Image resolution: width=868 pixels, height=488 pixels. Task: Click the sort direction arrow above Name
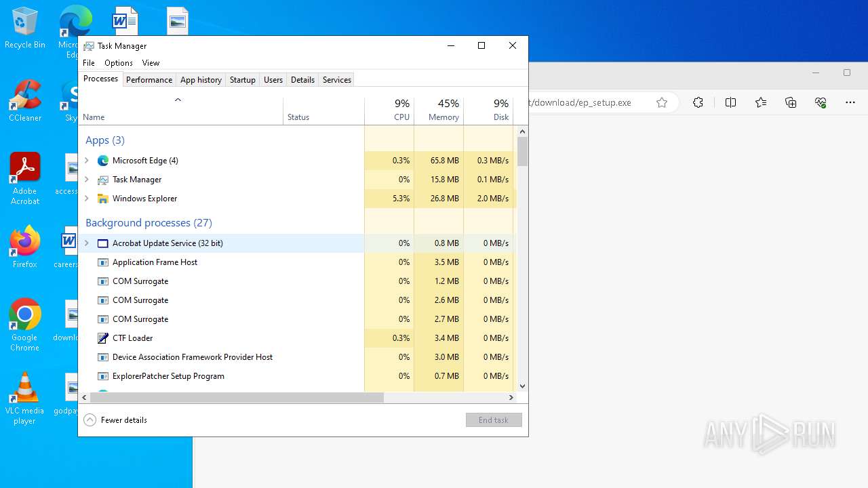[x=178, y=100]
